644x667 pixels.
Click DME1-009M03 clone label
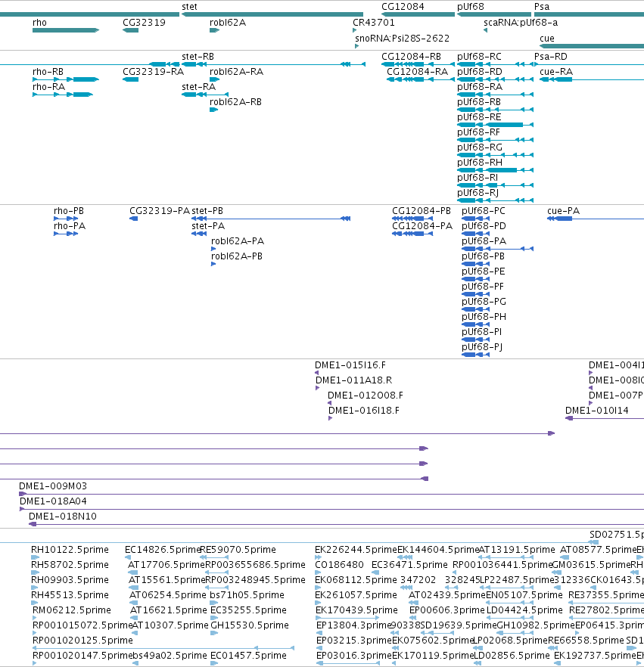[x=53, y=486]
